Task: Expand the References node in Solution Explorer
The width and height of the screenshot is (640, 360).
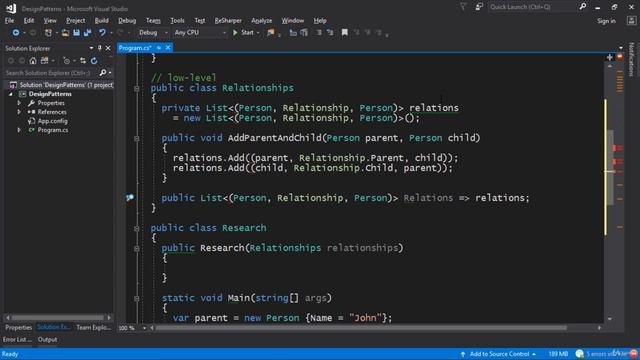Action: tap(19, 112)
